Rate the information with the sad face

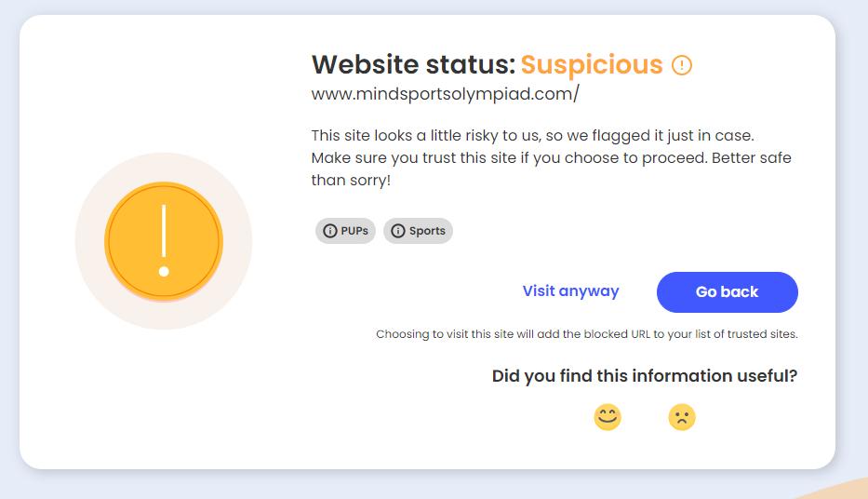pyautogui.click(x=682, y=417)
